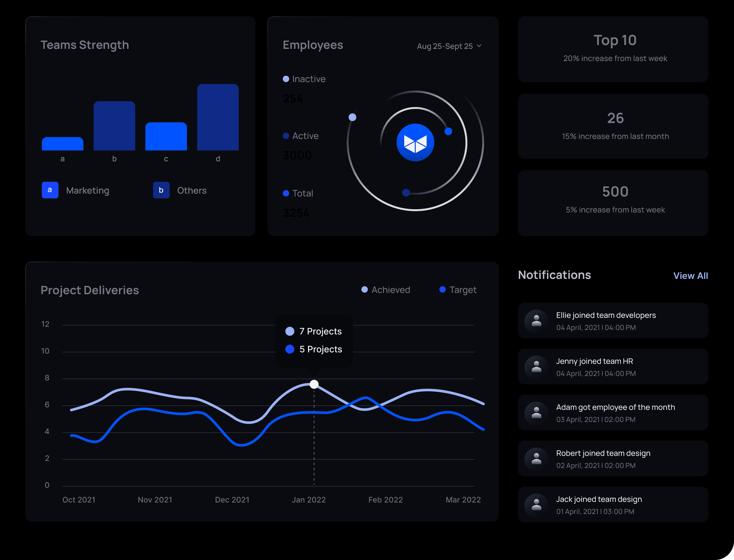Click Robert's notification avatar icon

pos(536,459)
